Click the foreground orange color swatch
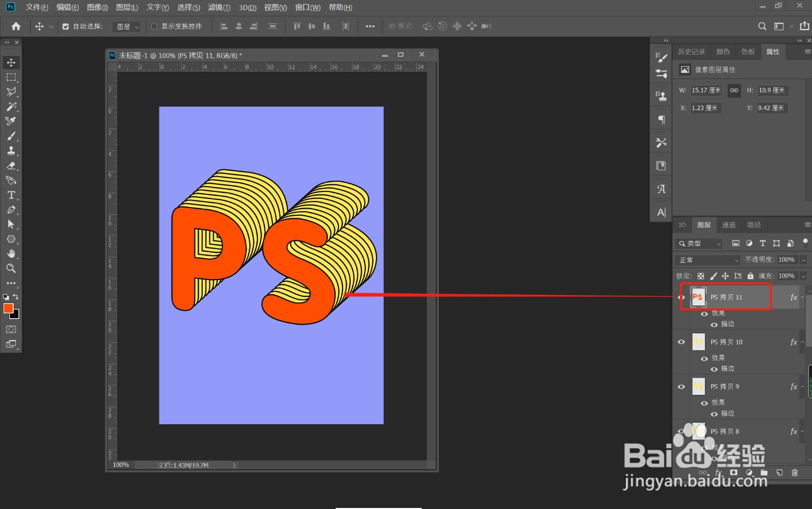 click(x=7, y=308)
